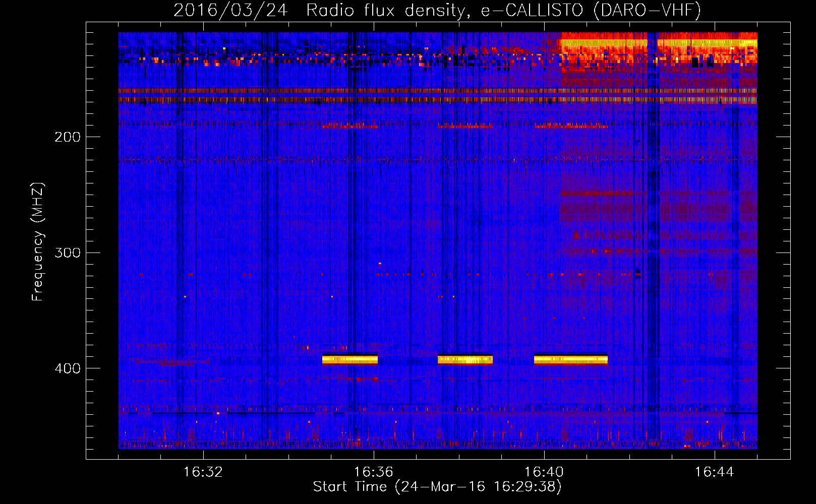Click the 16:36 time tick label
The width and height of the screenshot is (816, 504).
(374, 472)
